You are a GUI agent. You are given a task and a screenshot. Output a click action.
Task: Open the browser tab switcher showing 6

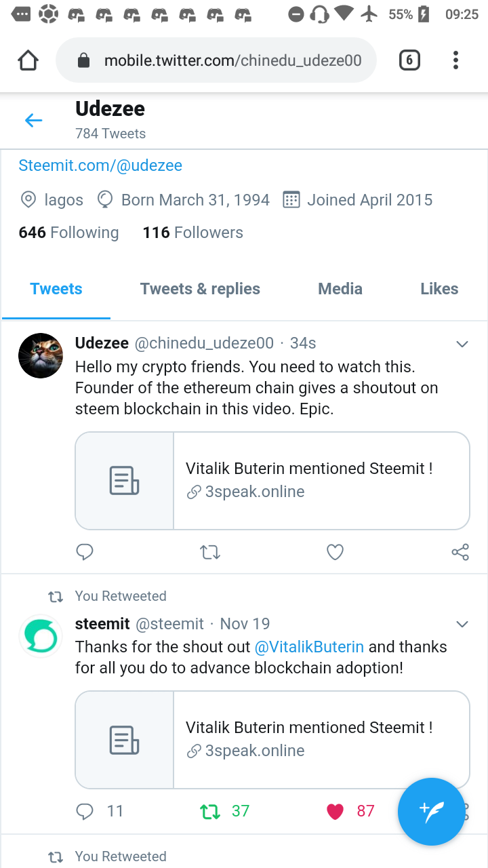coord(409,61)
